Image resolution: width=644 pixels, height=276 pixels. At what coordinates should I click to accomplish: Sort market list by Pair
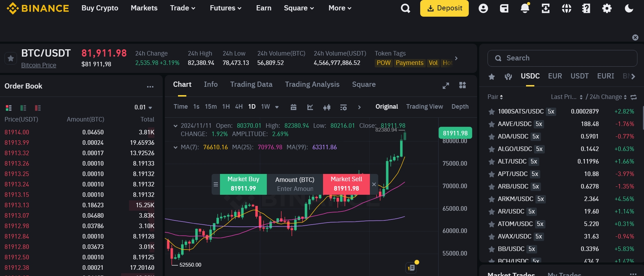pyautogui.click(x=495, y=97)
